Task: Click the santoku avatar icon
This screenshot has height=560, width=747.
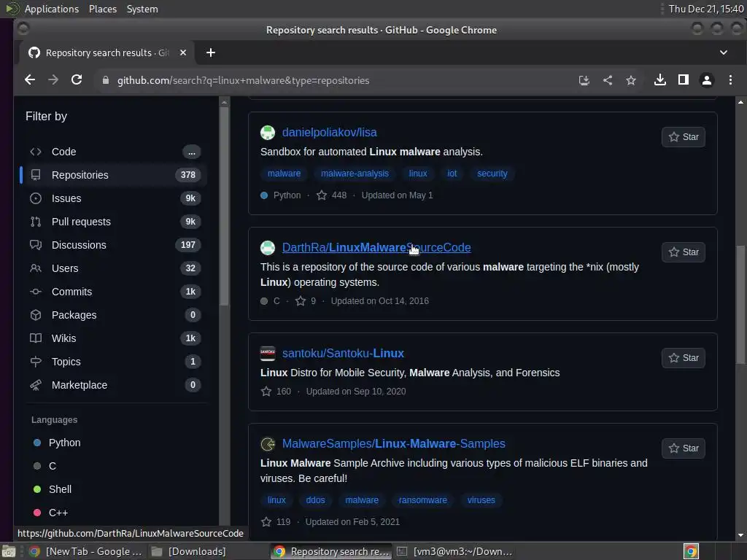Action: point(268,354)
